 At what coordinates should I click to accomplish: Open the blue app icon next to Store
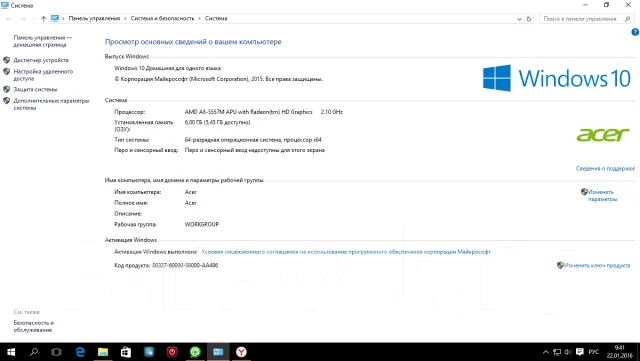[149, 352]
